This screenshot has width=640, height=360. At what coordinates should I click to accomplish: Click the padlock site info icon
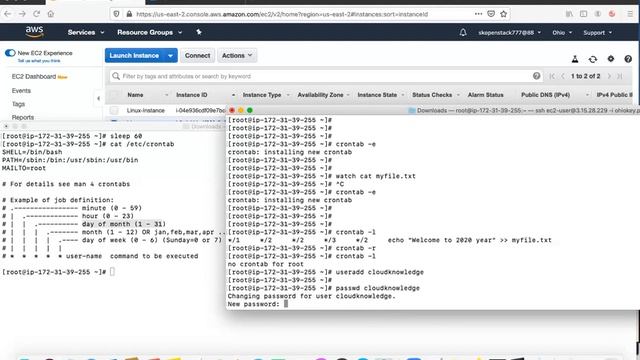pyautogui.click(x=129, y=14)
